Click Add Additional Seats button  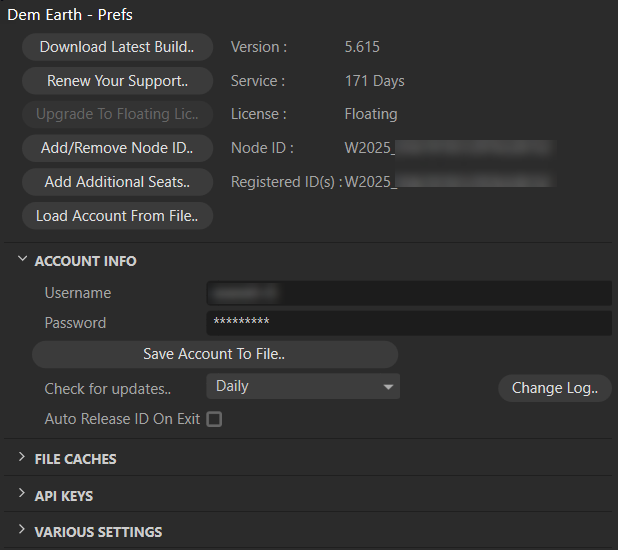[117, 182]
